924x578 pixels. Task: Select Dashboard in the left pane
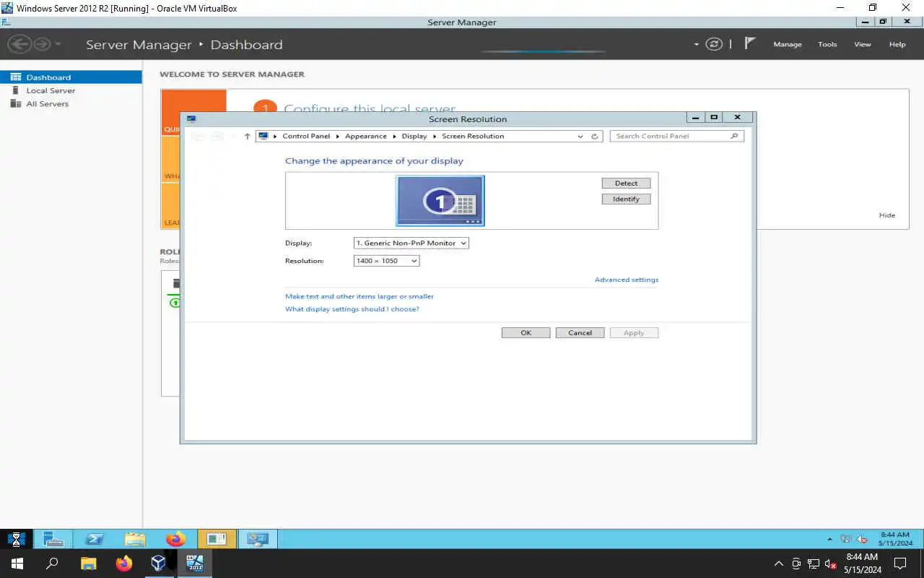point(71,77)
